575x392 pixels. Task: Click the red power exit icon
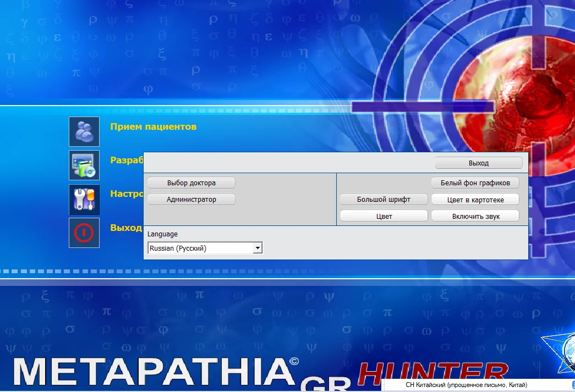pos(84,233)
